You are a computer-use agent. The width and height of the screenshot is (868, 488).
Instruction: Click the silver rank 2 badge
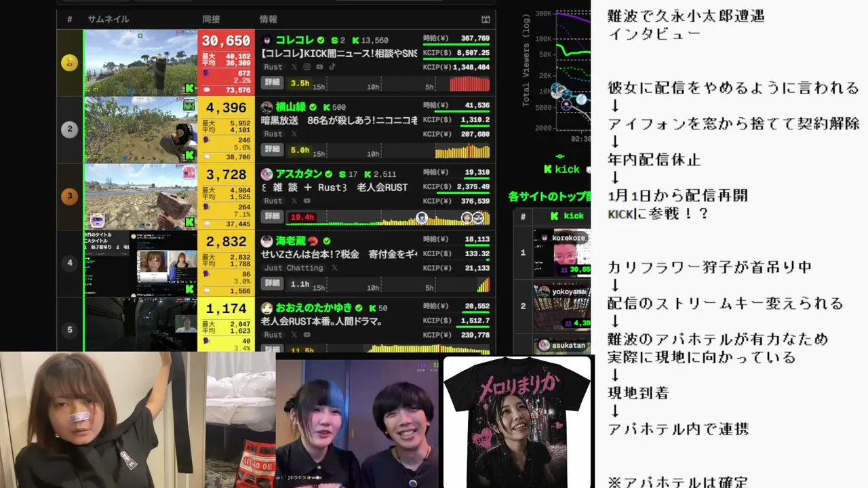(69, 129)
